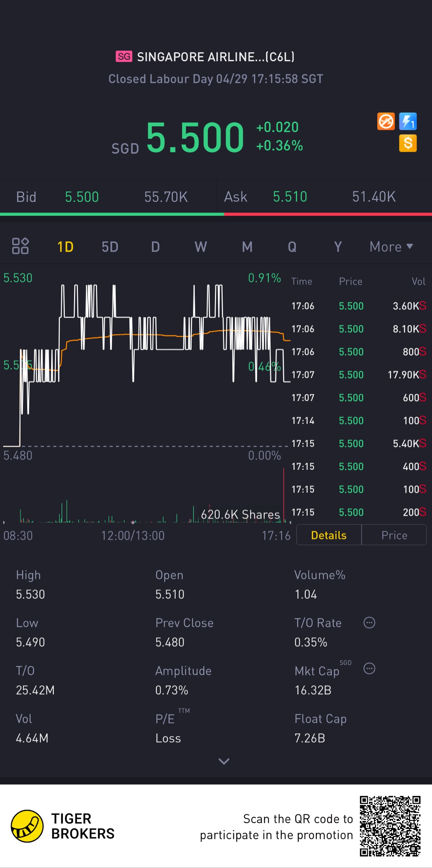The height and width of the screenshot is (868, 432).
Task: Tap the large 5.500 last price
Action: point(195,137)
